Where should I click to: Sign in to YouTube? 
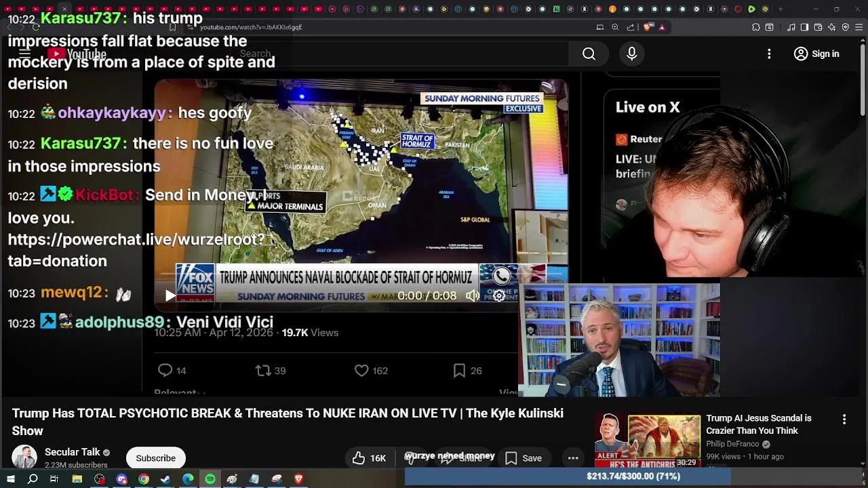[x=816, y=54]
